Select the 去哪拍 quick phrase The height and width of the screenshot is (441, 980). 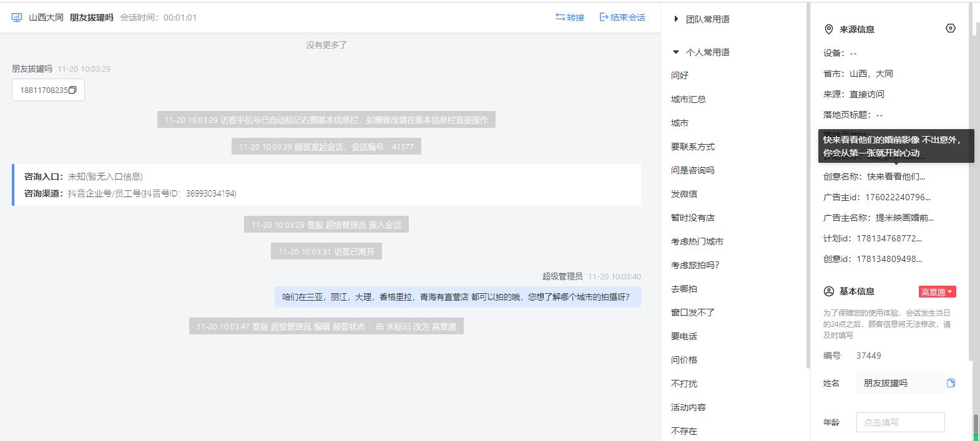(x=684, y=289)
